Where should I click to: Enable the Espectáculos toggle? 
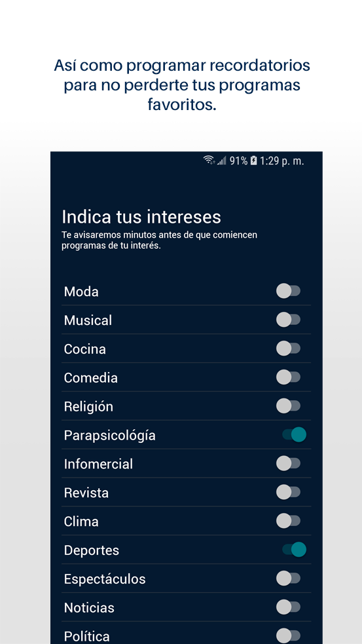(288, 578)
